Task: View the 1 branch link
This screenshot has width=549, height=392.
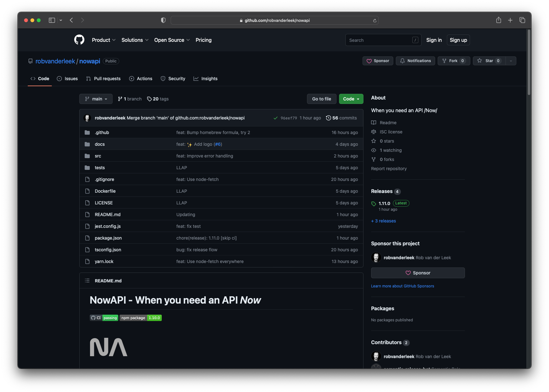Action: tap(130, 99)
